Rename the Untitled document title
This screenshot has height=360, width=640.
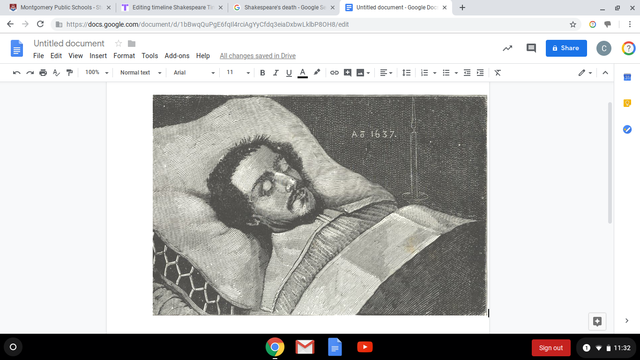[x=69, y=43]
